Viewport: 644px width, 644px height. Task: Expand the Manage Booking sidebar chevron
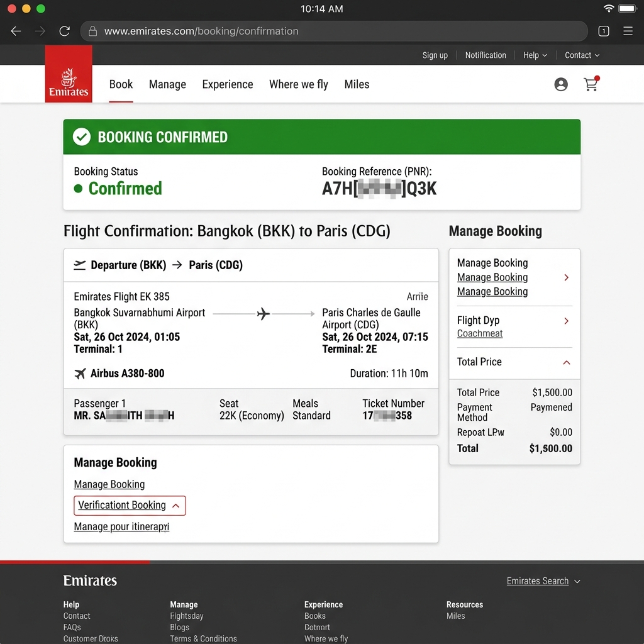click(567, 277)
